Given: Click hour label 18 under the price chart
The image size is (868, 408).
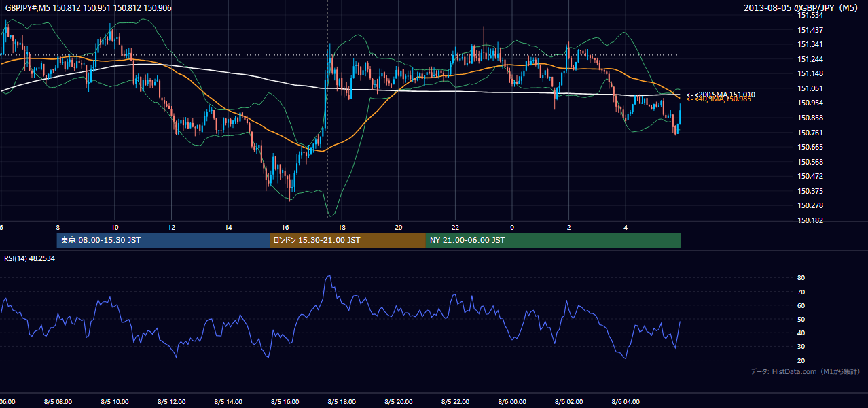Looking at the screenshot, I should click(x=342, y=228).
